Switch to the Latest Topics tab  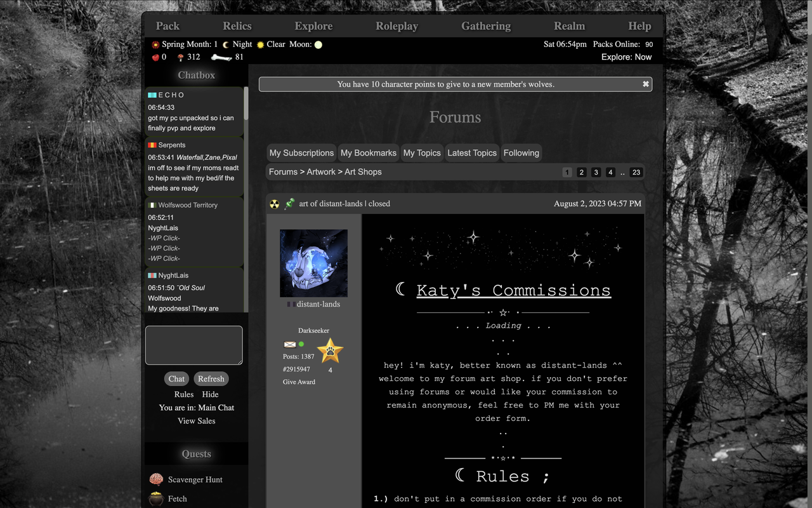(x=472, y=152)
